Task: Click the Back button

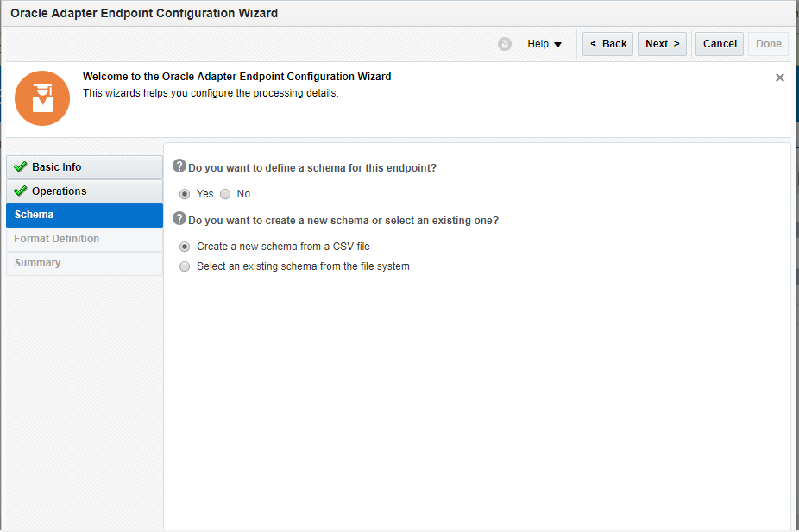Action: pos(608,44)
